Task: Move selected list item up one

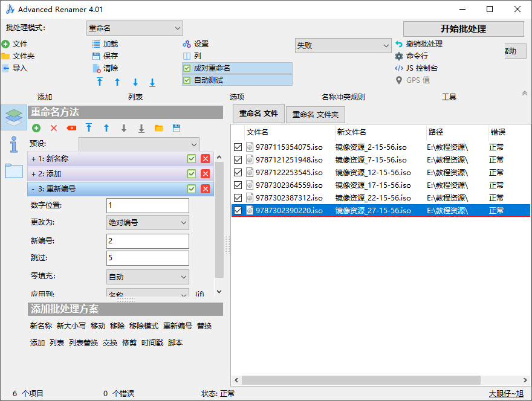Action: [x=117, y=82]
